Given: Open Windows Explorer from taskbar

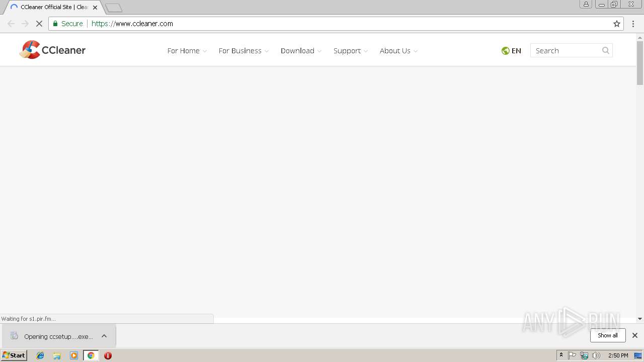Looking at the screenshot, I should pyautogui.click(x=57, y=355).
